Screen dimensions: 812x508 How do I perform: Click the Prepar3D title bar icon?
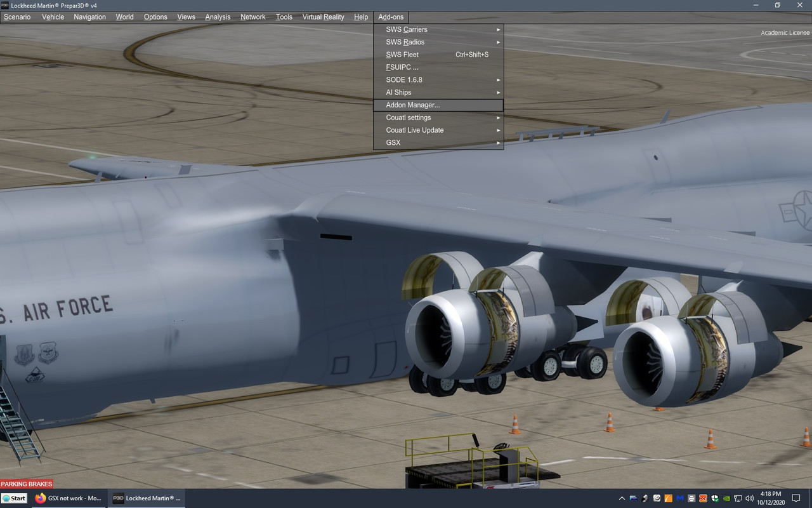(5, 5)
